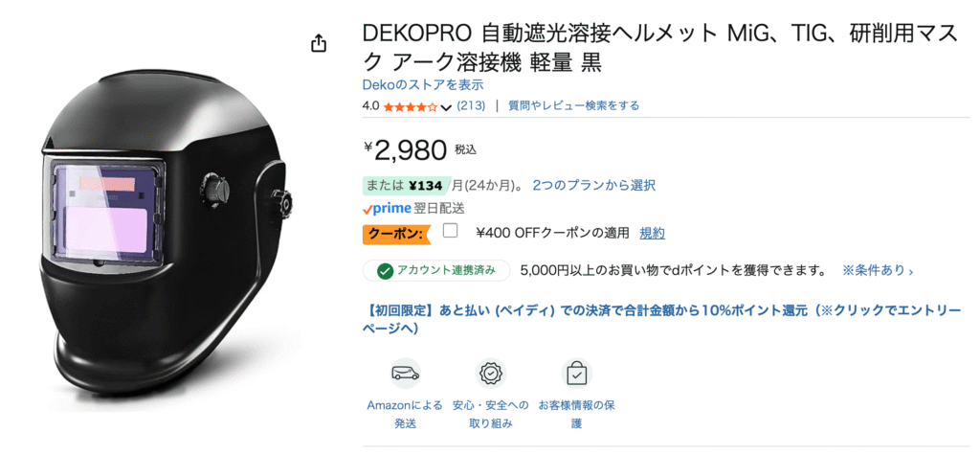Click the Amazon delivery truck icon
Screen dimensions: 980x455
(405, 372)
